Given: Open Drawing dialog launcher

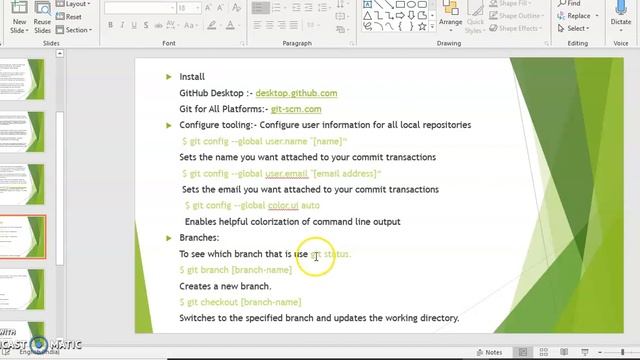Looking at the screenshot, I should tap(547, 43).
